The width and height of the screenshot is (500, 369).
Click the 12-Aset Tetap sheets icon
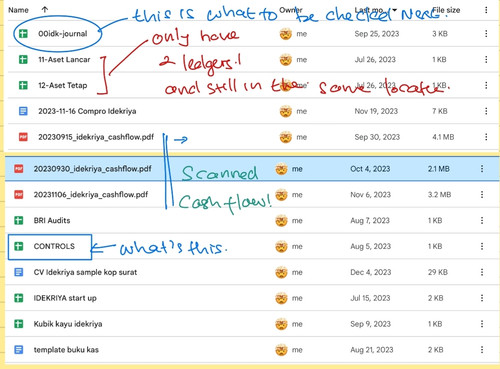pos(23,85)
